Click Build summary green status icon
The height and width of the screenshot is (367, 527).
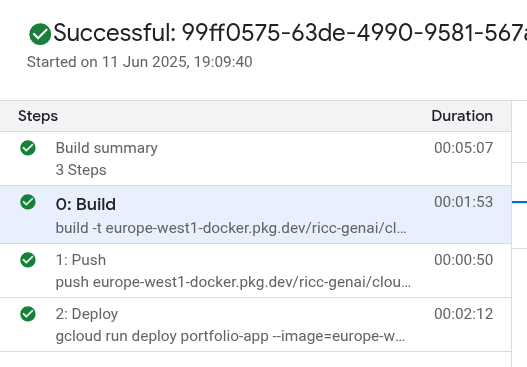[28, 148]
